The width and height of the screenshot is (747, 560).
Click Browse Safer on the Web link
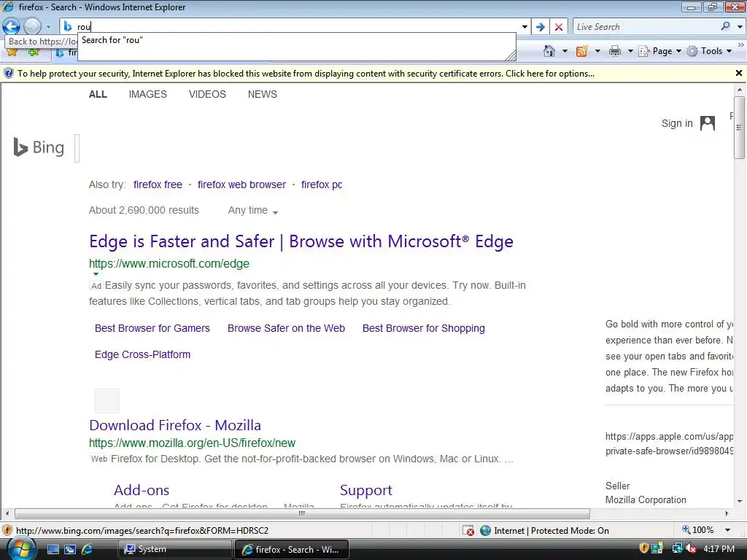(286, 328)
